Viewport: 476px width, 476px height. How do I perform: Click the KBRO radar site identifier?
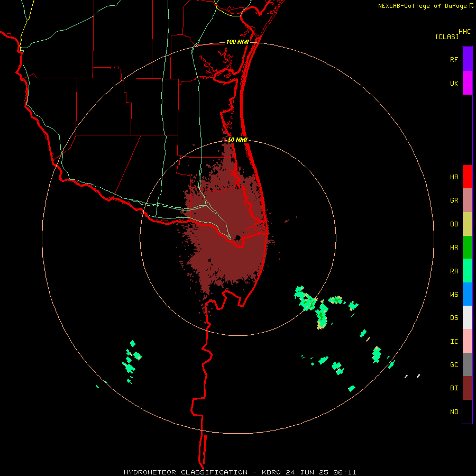271,472
